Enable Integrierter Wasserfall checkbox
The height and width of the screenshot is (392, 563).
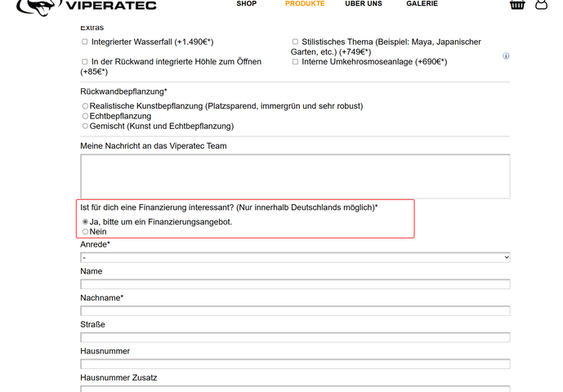tap(85, 42)
